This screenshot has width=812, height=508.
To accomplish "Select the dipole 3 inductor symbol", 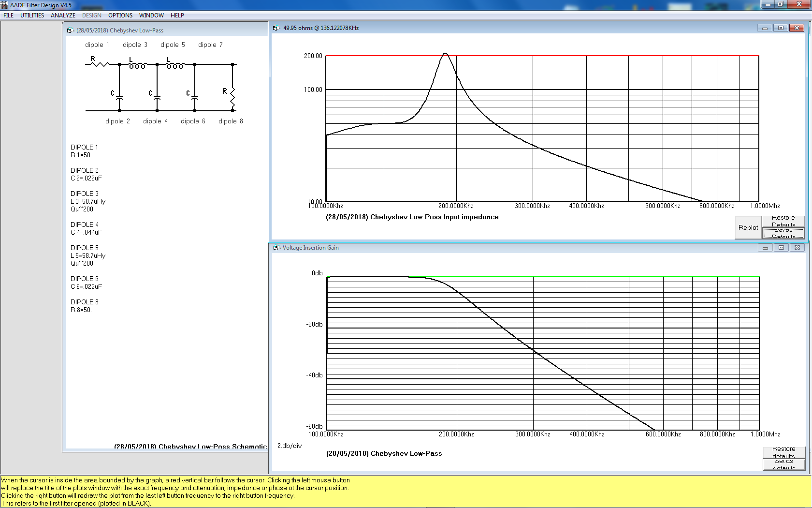I will click(x=137, y=64).
